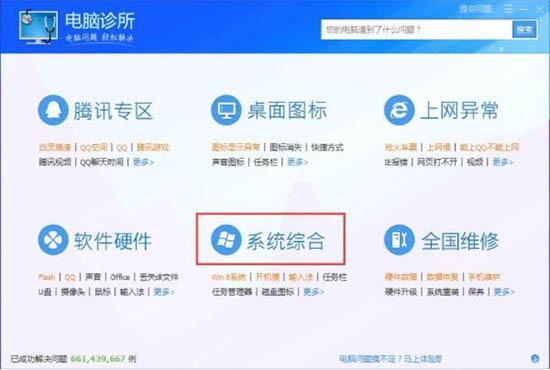
Task: Open 图标显示异常 link
Action: (x=236, y=147)
